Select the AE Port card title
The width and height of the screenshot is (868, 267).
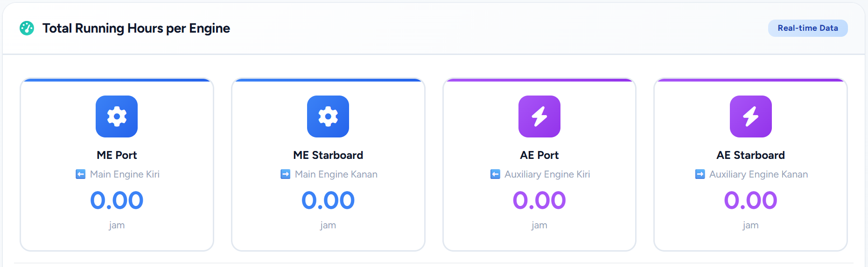(x=539, y=155)
